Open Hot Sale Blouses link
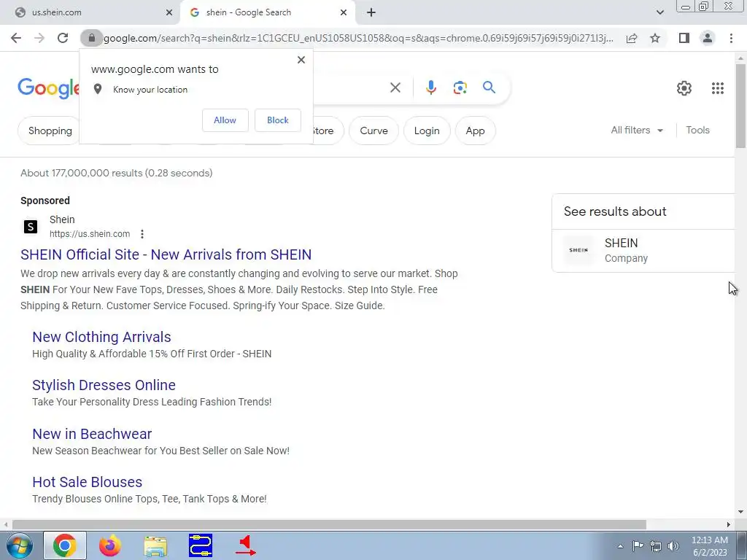The image size is (747, 560). click(x=88, y=482)
